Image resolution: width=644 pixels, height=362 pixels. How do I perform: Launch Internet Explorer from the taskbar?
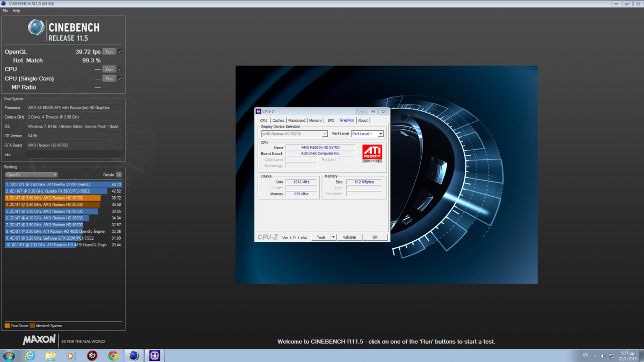(30, 356)
